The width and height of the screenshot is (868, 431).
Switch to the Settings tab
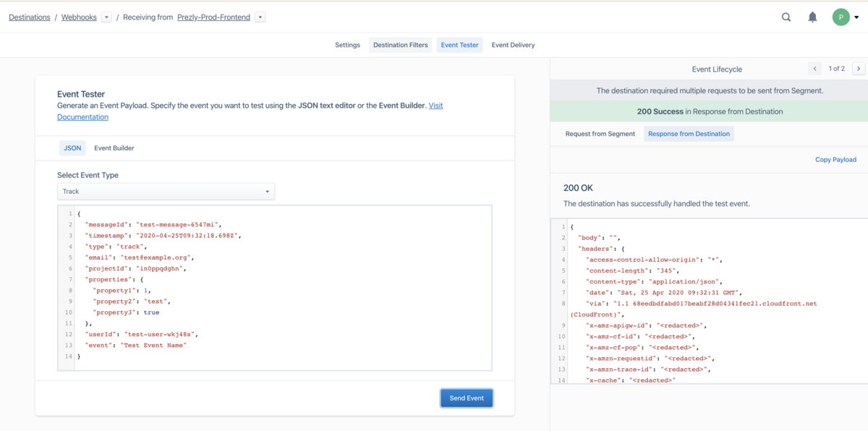click(x=347, y=45)
